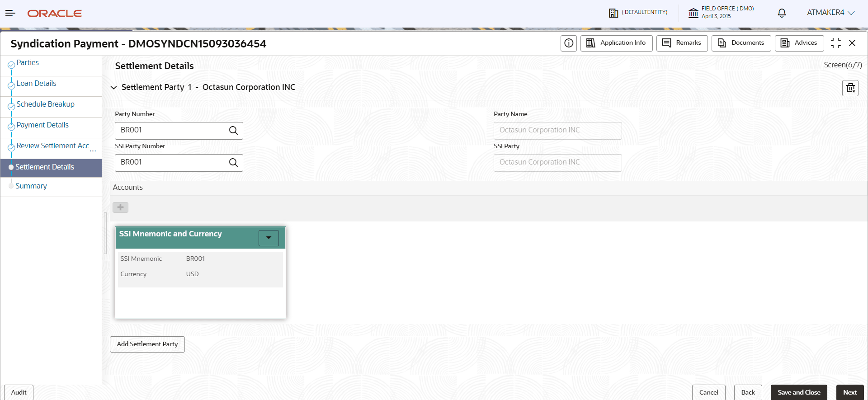Image resolution: width=868 pixels, height=400 pixels.
Task: Select the DEFAULTENTITY entity icon
Action: pyautogui.click(x=613, y=13)
